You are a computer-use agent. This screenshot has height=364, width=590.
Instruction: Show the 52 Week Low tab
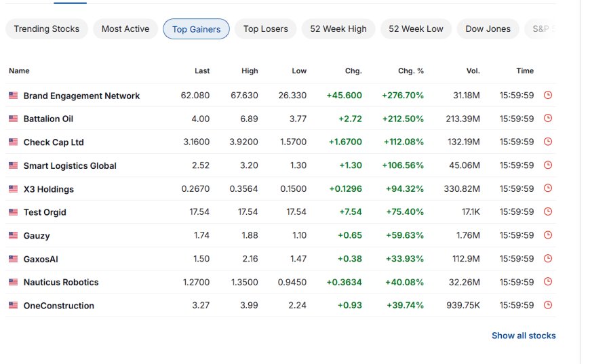tap(416, 29)
